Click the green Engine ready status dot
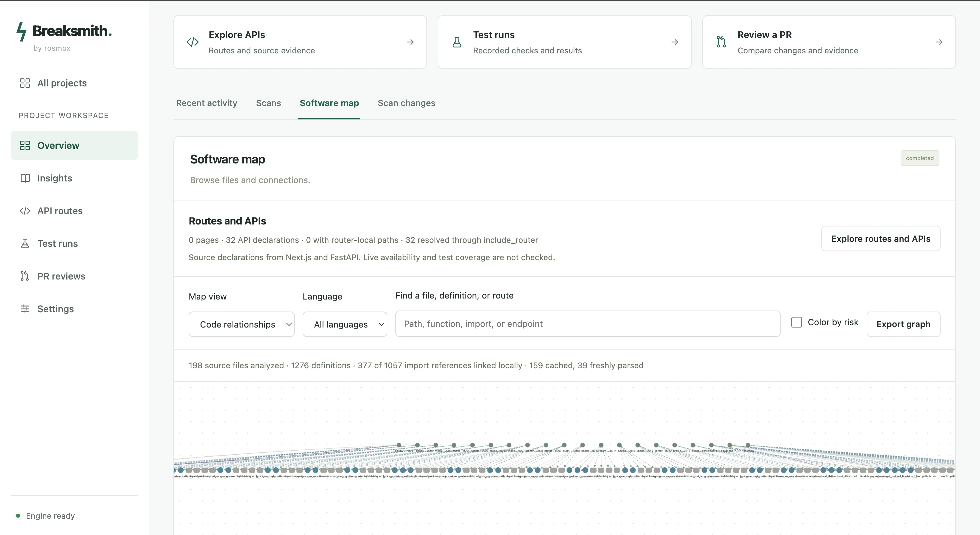This screenshot has height=535, width=980. (18, 516)
